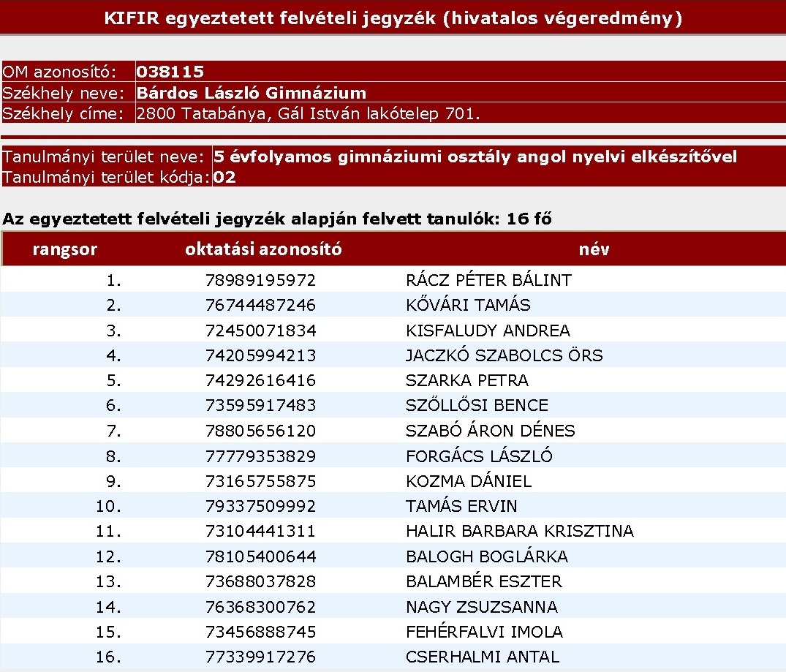Click the OM azonosító value 038115

pyautogui.click(x=170, y=72)
